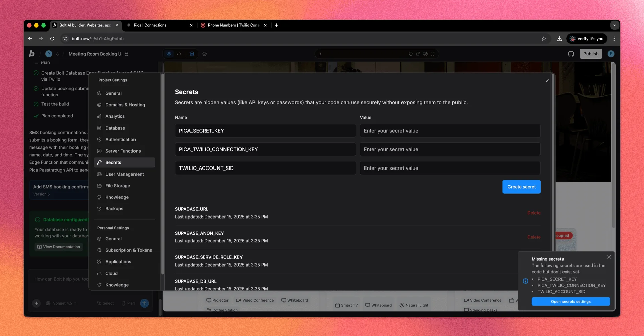Click the PICA_TWILIO_CONNECTION_KEY name field

tap(265, 149)
